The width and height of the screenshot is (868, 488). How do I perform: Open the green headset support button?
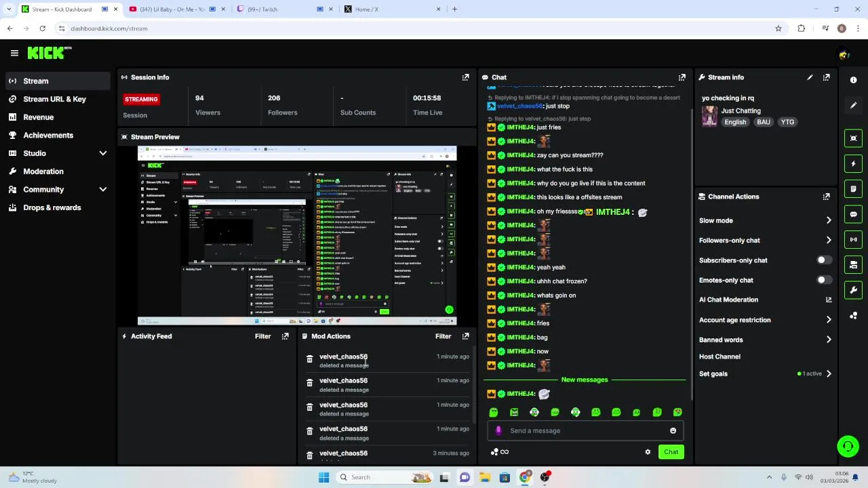pyautogui.click(x=848, y=446)
